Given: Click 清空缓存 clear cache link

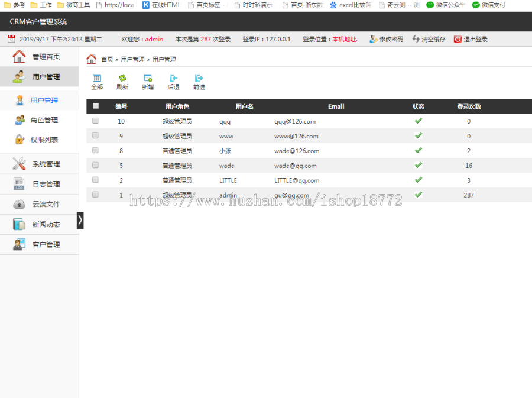Looking at the screenshot, I should (429, 40).
